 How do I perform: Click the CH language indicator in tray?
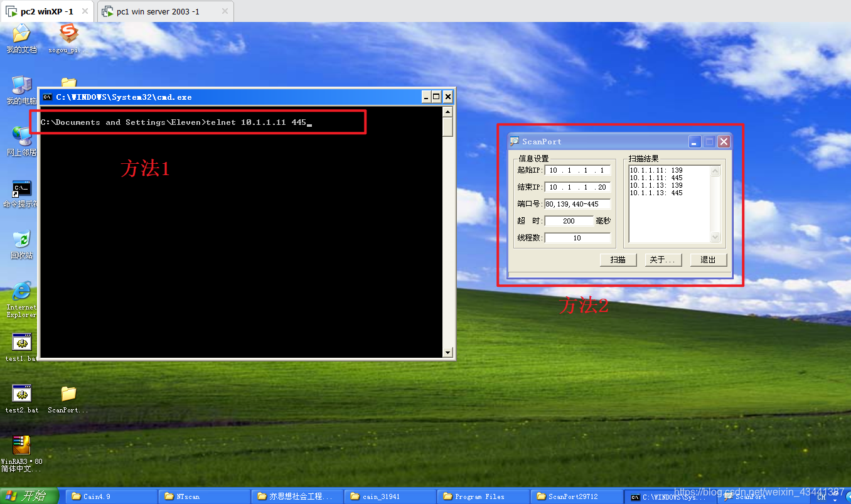pyautogui.click(x=821, y=497)
